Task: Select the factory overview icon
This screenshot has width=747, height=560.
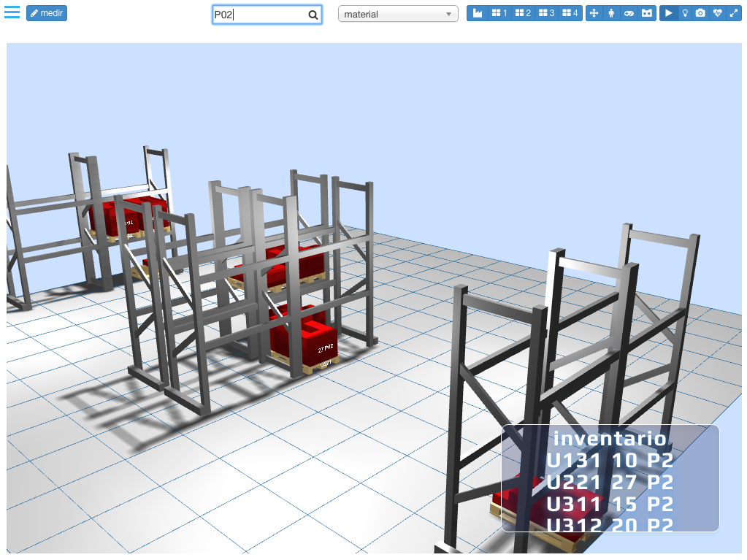Action: point(478,13)
